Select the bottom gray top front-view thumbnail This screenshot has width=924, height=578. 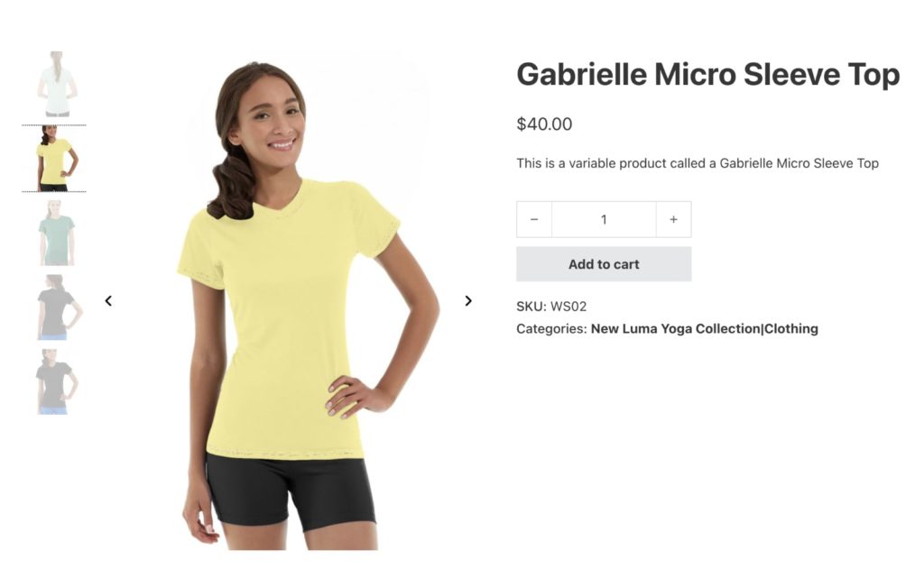[55, 381]
